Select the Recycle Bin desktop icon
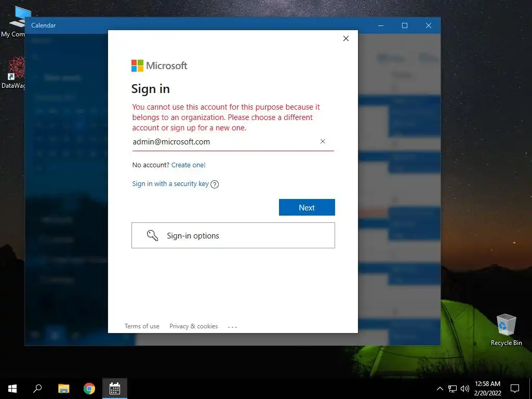The height and width of the screenshot is (399, 532). tap(506, 329)
